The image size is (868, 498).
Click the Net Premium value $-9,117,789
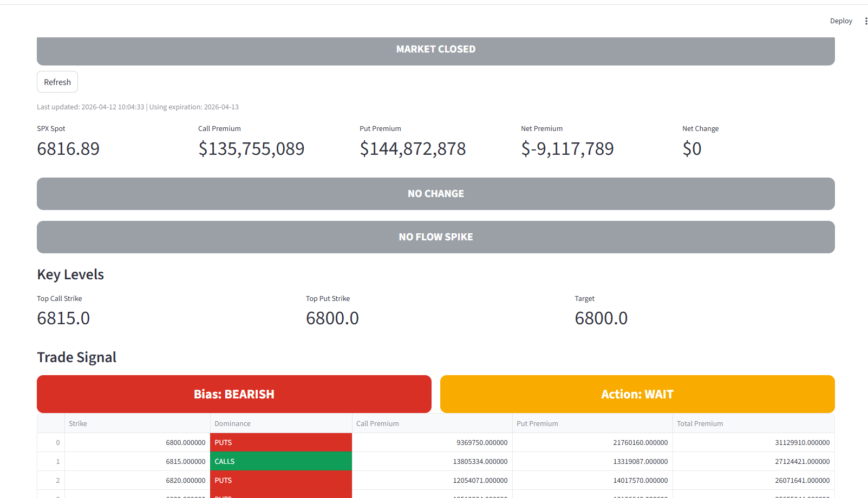pos(567,149)
